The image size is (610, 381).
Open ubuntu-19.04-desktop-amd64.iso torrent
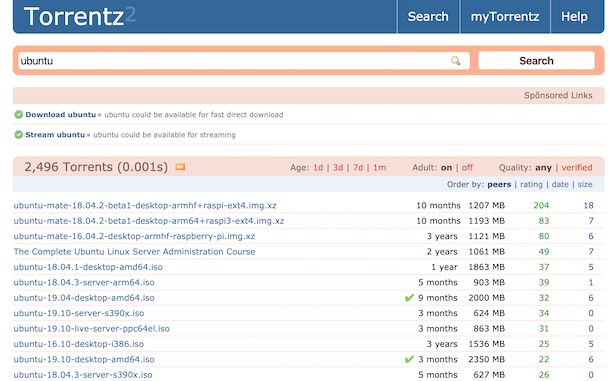tap(84, 298)
